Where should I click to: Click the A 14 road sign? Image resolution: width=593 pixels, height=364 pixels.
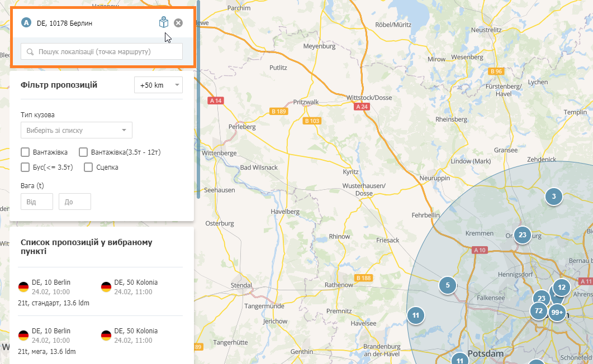216,100
